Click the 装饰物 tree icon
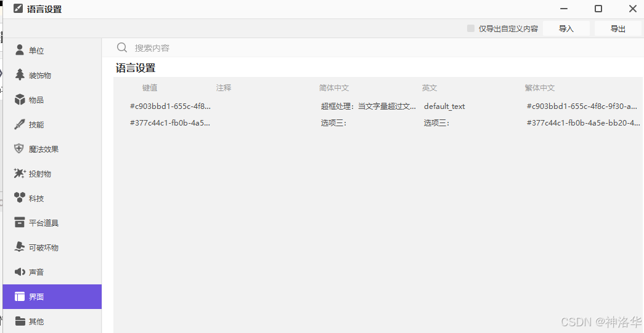This screenshot has height=333, width=644. tap(19, 74)
